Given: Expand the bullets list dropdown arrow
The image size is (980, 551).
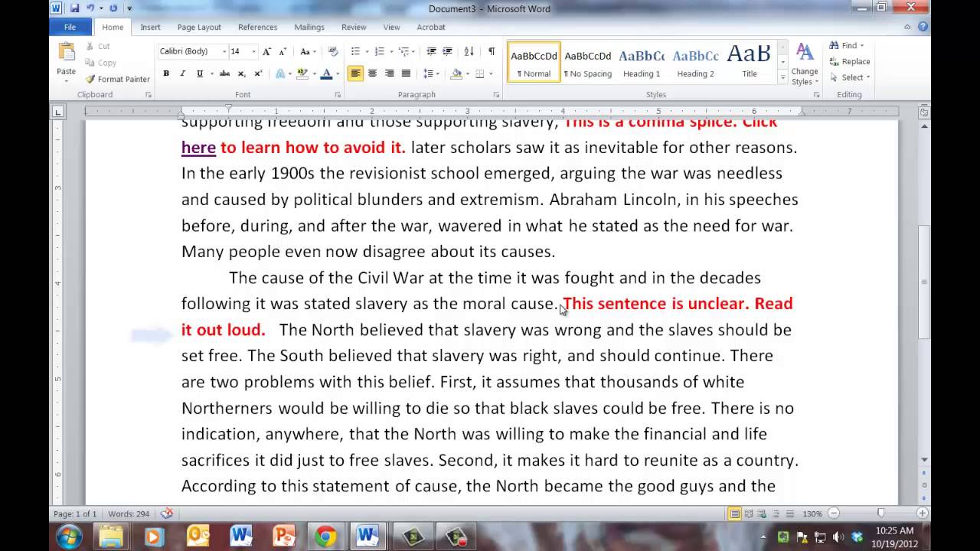Looking at the screenshot, I should pos(367,51).
